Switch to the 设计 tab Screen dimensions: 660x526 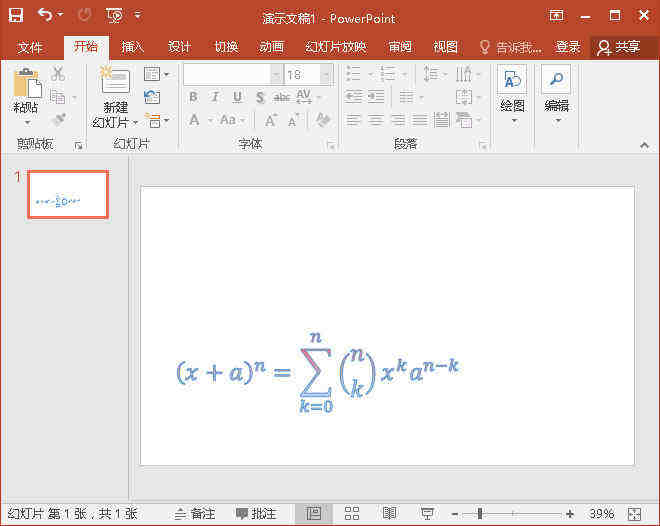tap(179, 47)
